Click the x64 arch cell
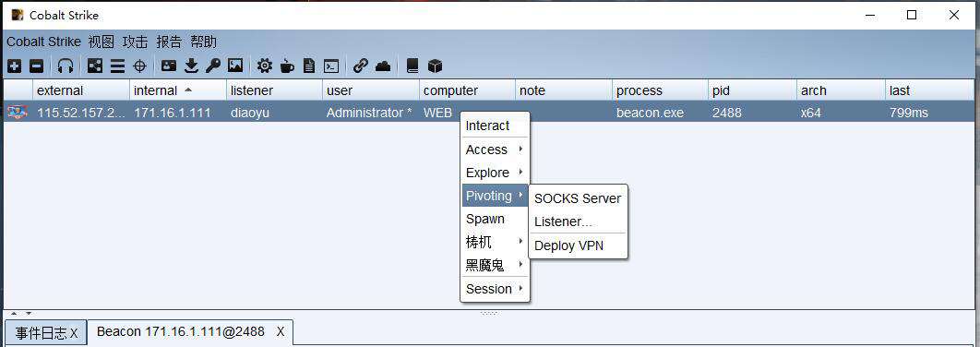The width and height of the screenshot is (980, 347). [x=842, y=113]
